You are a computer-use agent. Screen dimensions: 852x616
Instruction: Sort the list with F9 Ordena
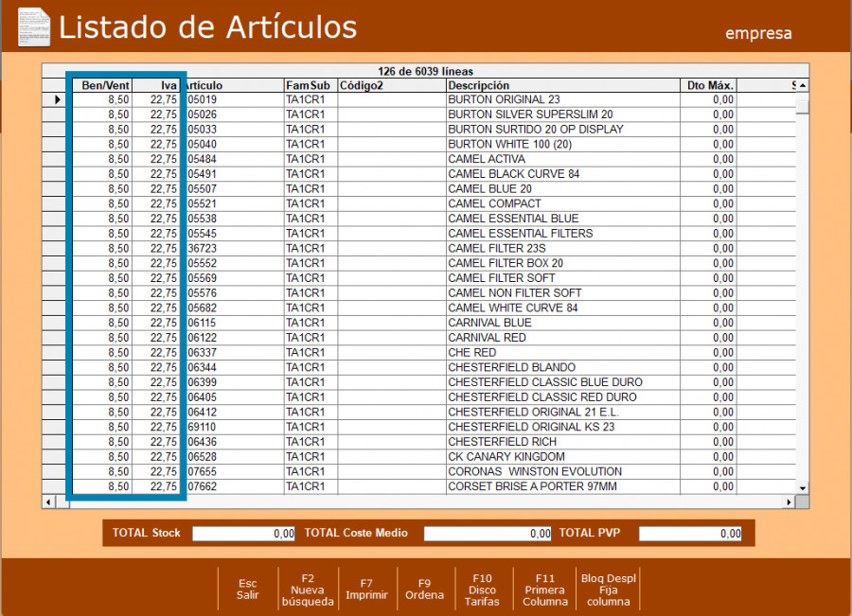pyautogui.click(x=424, y=590)
